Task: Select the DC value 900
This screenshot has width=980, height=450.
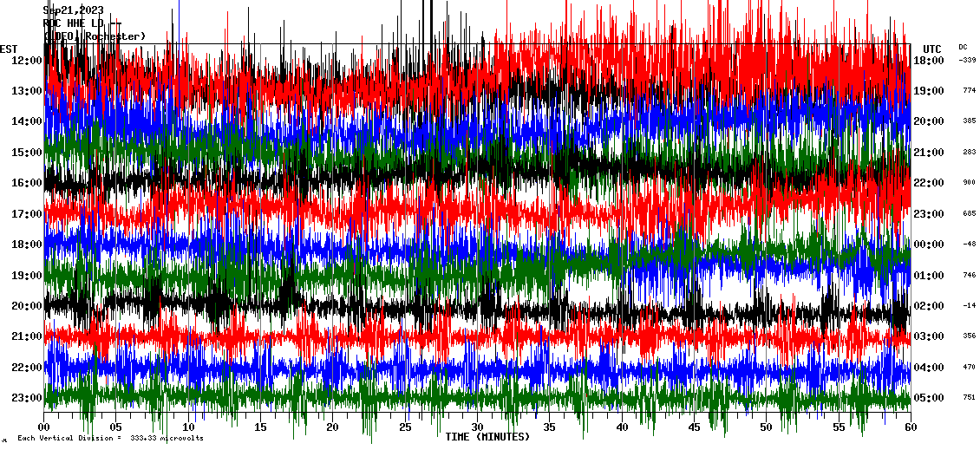Action: tap(969, 183)
